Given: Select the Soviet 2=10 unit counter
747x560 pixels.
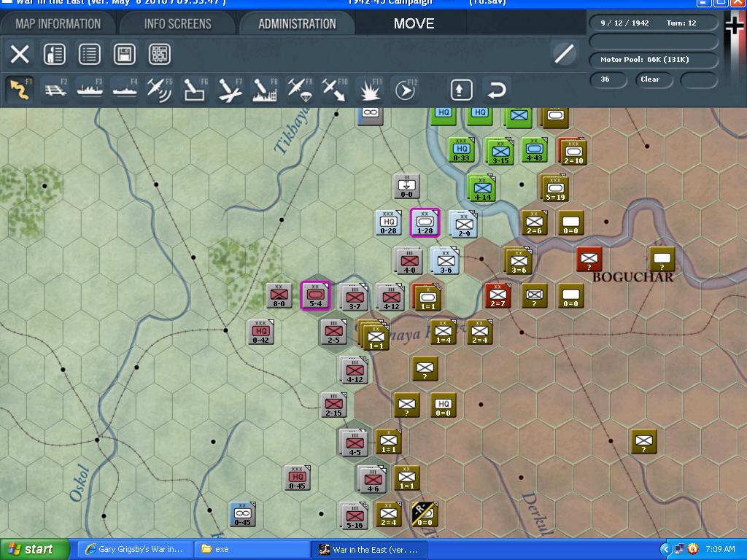Looking at the screenshot, I should (x=573, y=152).
